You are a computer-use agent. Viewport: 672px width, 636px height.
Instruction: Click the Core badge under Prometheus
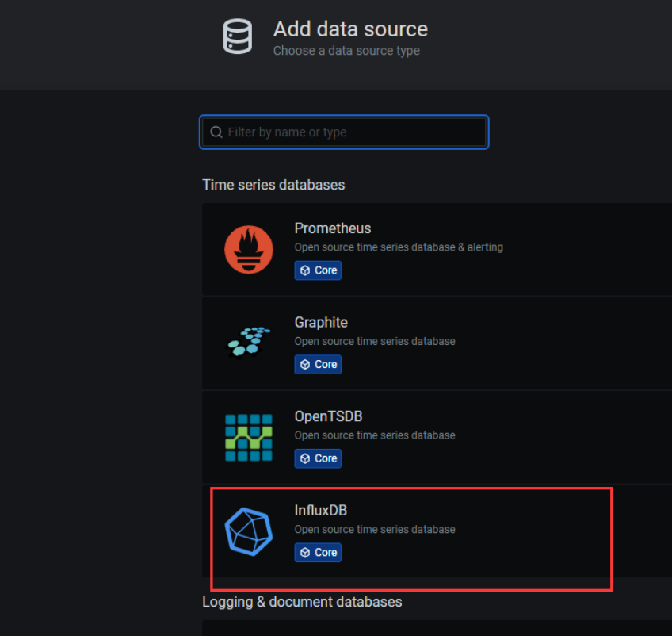318,270
